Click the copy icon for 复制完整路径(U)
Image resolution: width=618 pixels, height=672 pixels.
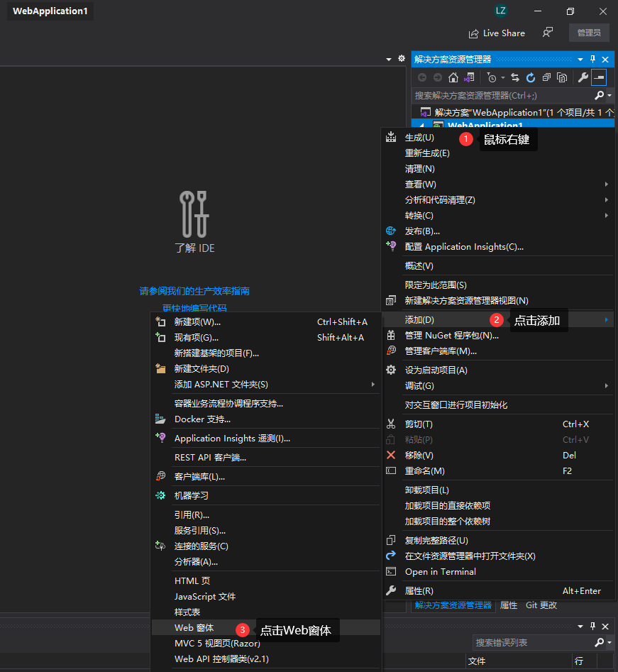(391, 541)
